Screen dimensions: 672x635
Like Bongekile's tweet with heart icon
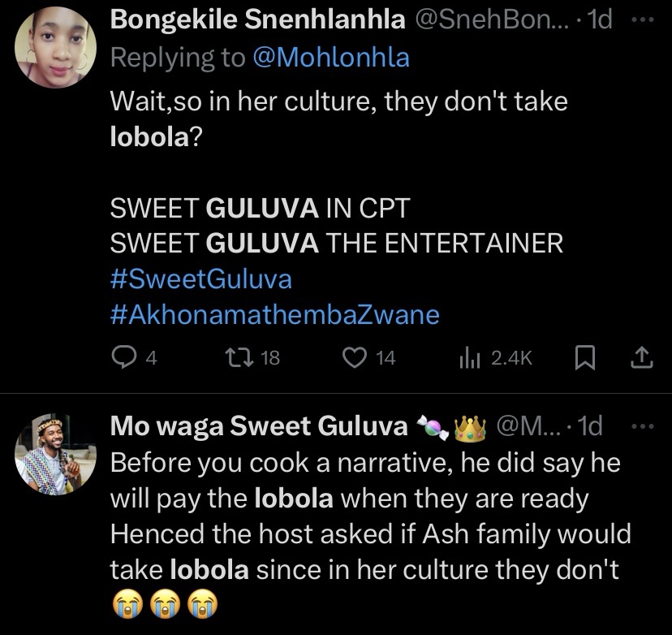(355, 356)
